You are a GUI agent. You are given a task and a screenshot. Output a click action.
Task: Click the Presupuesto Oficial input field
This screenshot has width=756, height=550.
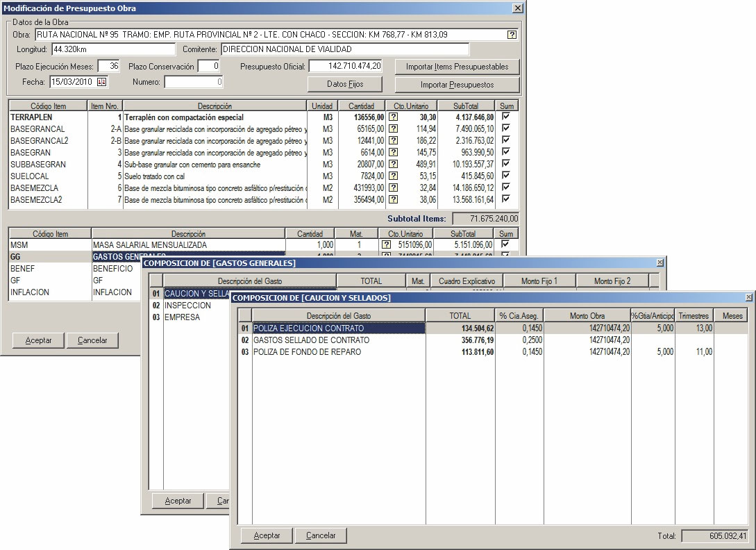(345, 66)
